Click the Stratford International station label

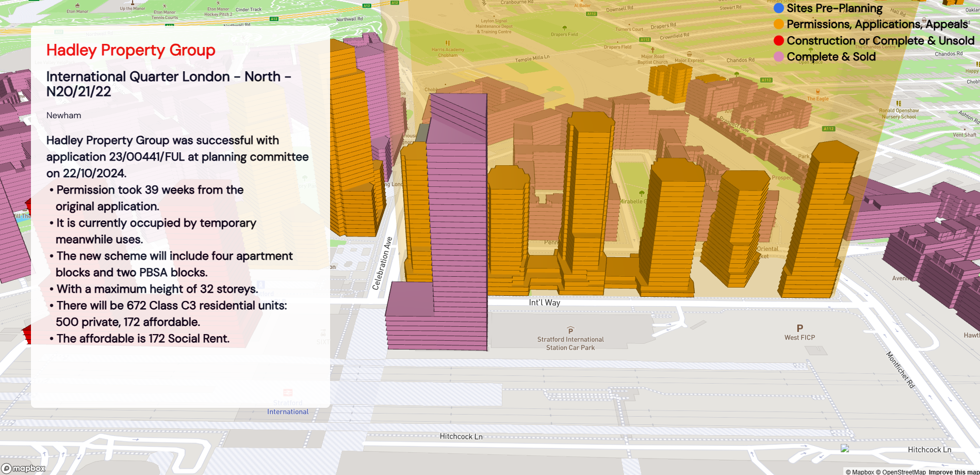click(288, 407)
